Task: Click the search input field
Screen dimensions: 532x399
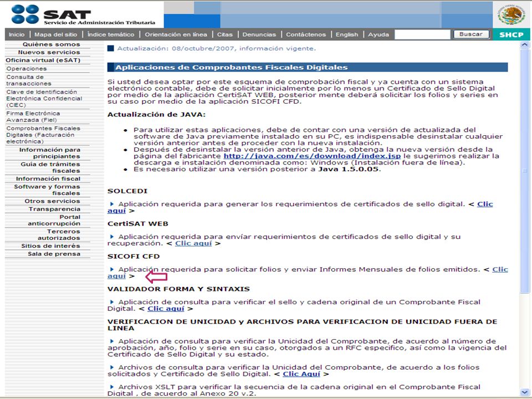Action: click(x=422, y=34)
